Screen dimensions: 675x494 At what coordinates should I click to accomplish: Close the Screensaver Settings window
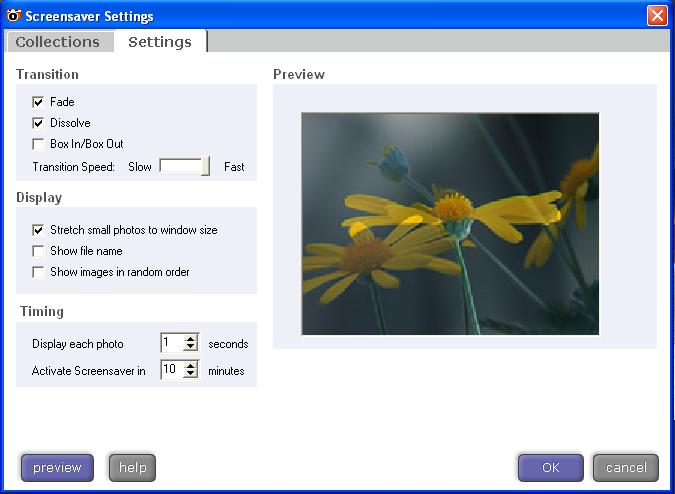[x=657, y=16]
